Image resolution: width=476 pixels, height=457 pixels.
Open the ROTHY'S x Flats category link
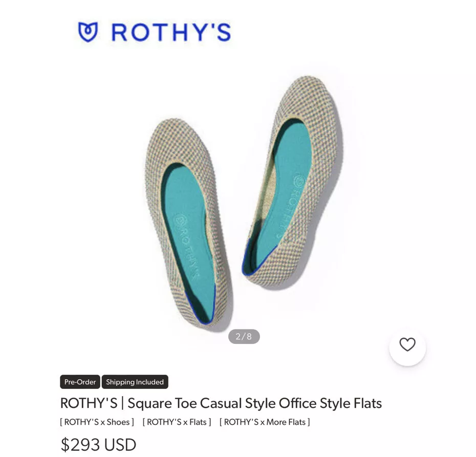177,422
